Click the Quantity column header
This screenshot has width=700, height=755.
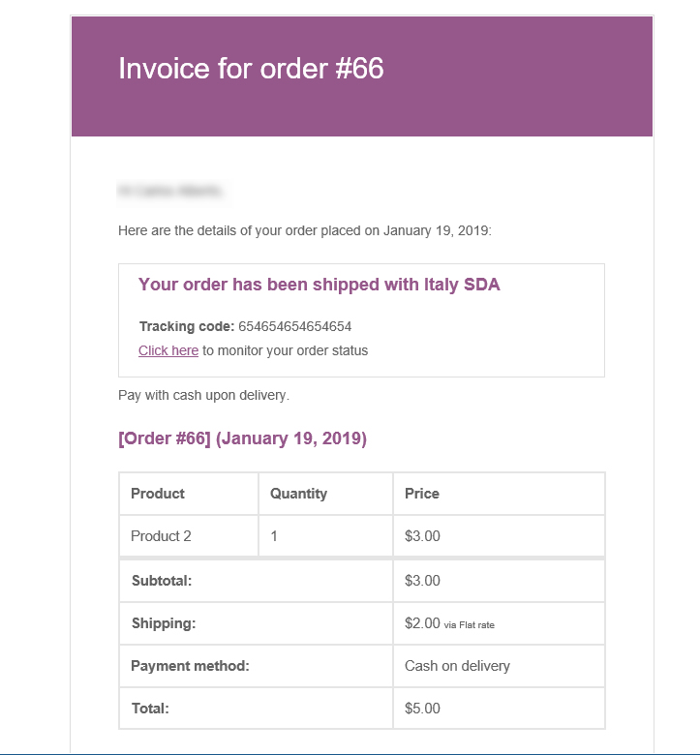click(298, 494)
